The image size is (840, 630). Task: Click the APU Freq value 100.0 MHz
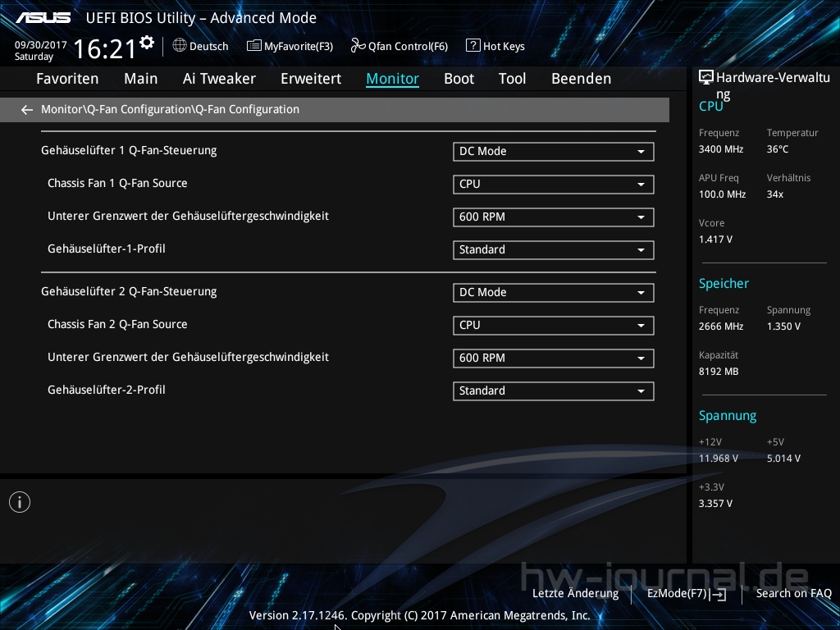point(722,194)
